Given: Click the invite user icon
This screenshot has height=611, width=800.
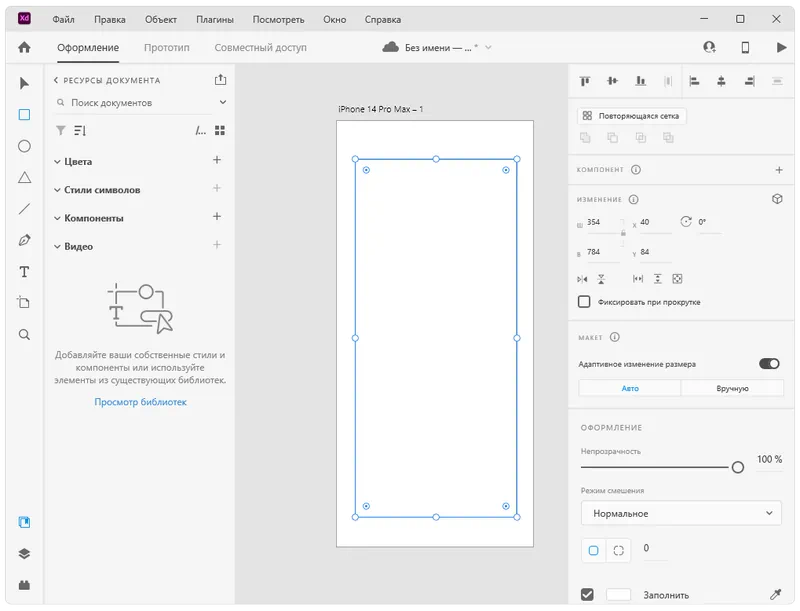Looking at the screenshot, I should point(709,47).
